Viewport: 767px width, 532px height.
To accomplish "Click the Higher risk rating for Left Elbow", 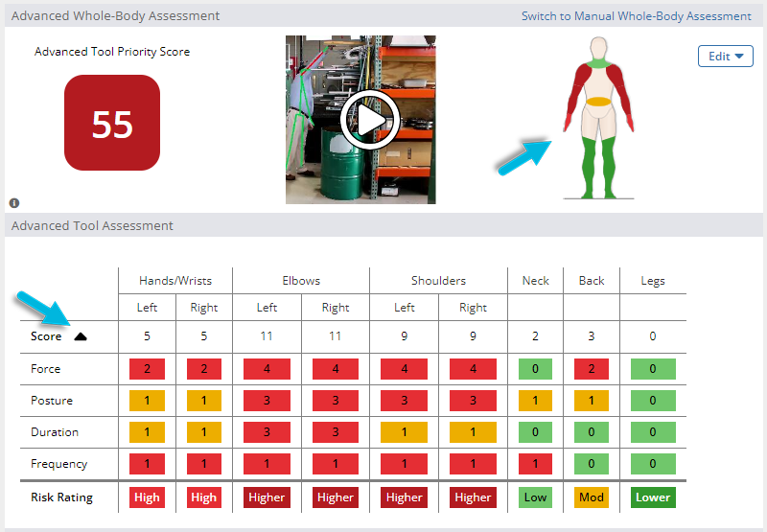I will [x=267, y=497].
